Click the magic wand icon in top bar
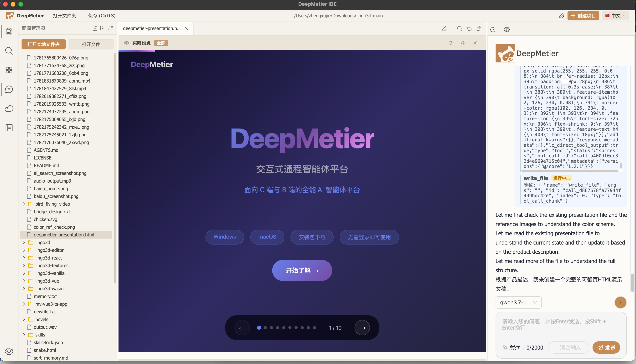636x364 pixels. click(562, 16)
